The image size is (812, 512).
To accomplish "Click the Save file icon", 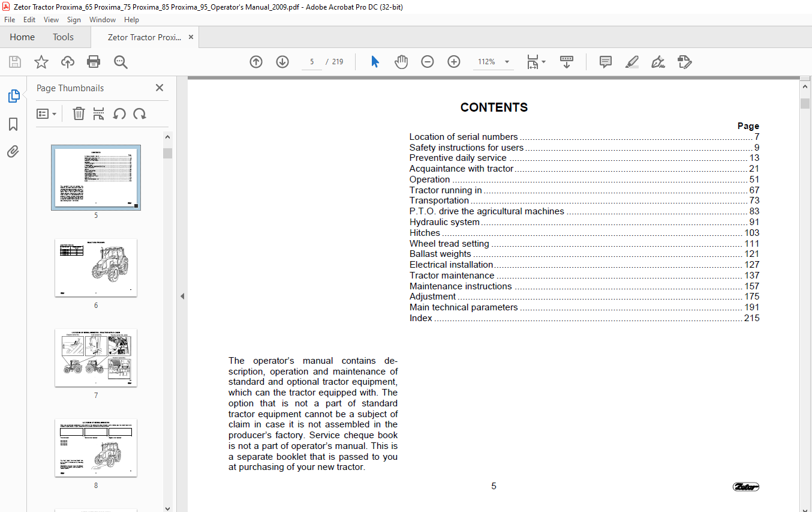I will coord(15,62).
